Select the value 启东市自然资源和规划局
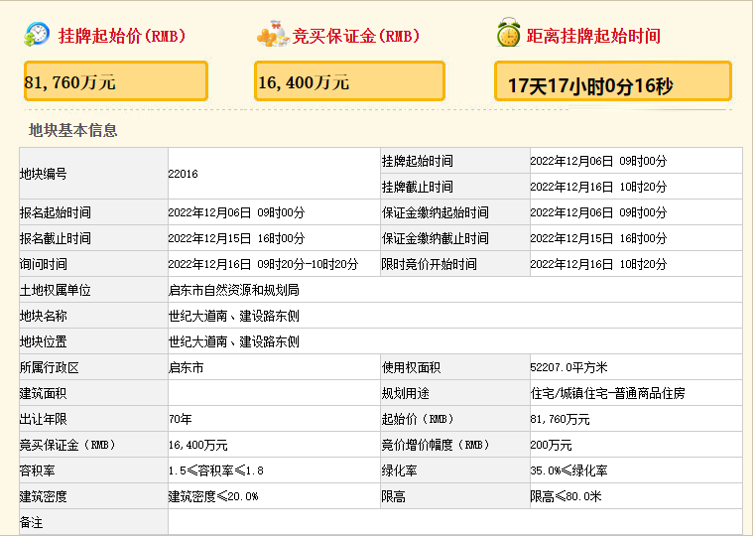The height and width of the screenshot is (537, 756). (234, 290)
